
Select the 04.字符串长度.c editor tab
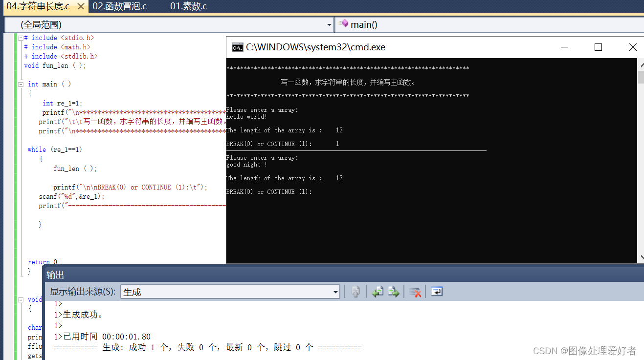click(x=37, y=6)
